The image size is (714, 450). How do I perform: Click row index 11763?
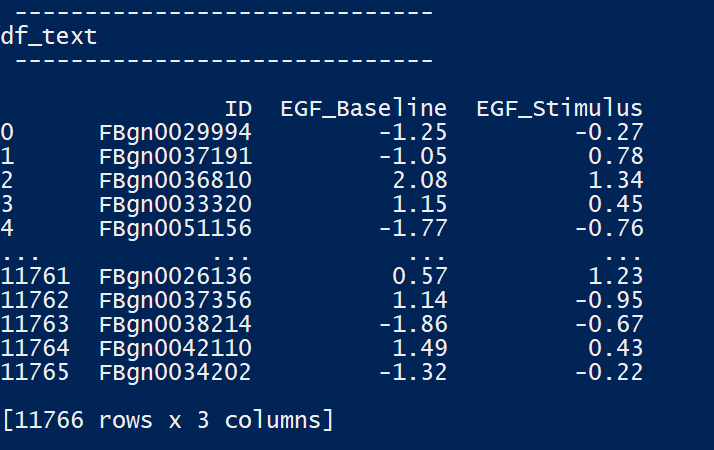click(x=35, y=324)
